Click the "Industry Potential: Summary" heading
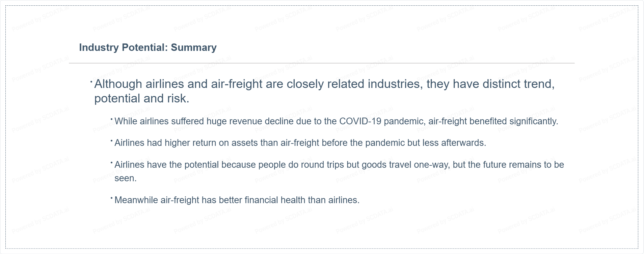This screenshot has height=254, width=644. (148, 47)
